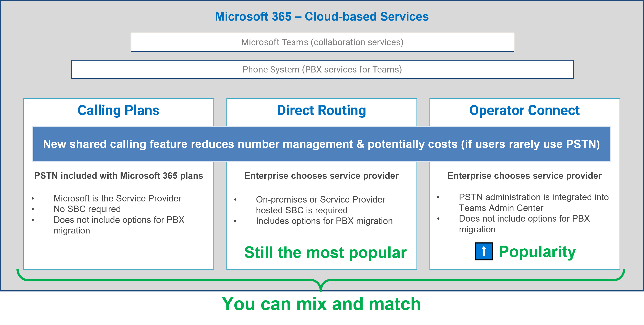Click the New shared calling feature banner
Image resolution: width=644 pixels, height=325 pixels.
click(x=321, y=144)
